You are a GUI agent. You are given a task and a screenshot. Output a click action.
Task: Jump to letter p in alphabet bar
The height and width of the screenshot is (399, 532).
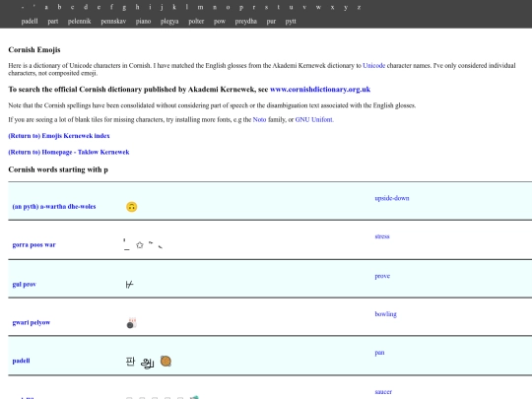pyautogui.click(x=241, y=8)
